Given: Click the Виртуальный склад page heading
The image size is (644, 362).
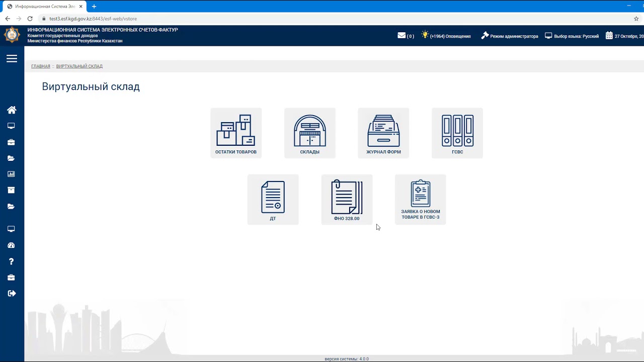Looking at the screenshot, I should (91, 86).
